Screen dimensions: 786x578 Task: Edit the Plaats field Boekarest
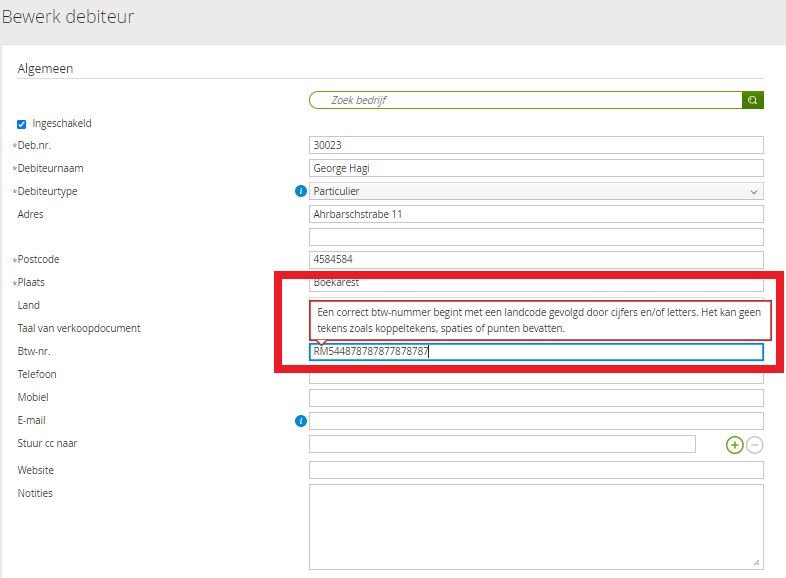[536, 284]
